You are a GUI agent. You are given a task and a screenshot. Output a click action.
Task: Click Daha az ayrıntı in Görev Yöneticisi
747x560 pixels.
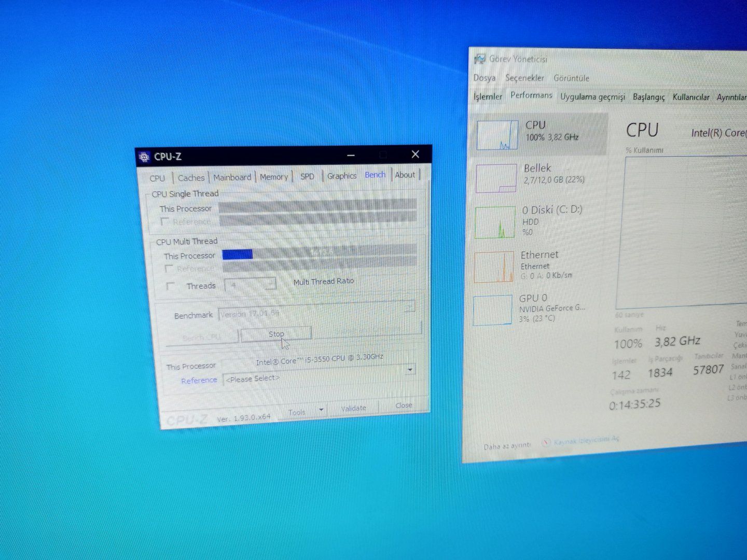(x=507, y=445)
